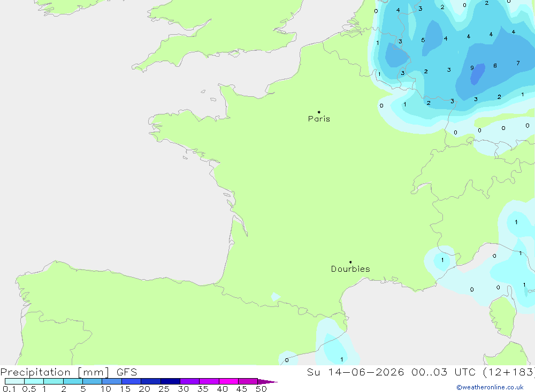Click the 40 mm magenta legend swatch

[x=228, y=381]
